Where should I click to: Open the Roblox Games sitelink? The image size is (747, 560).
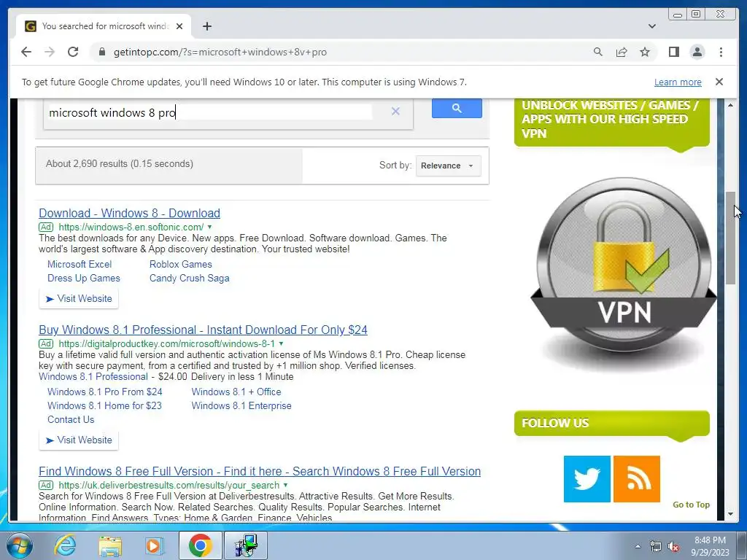181,264
